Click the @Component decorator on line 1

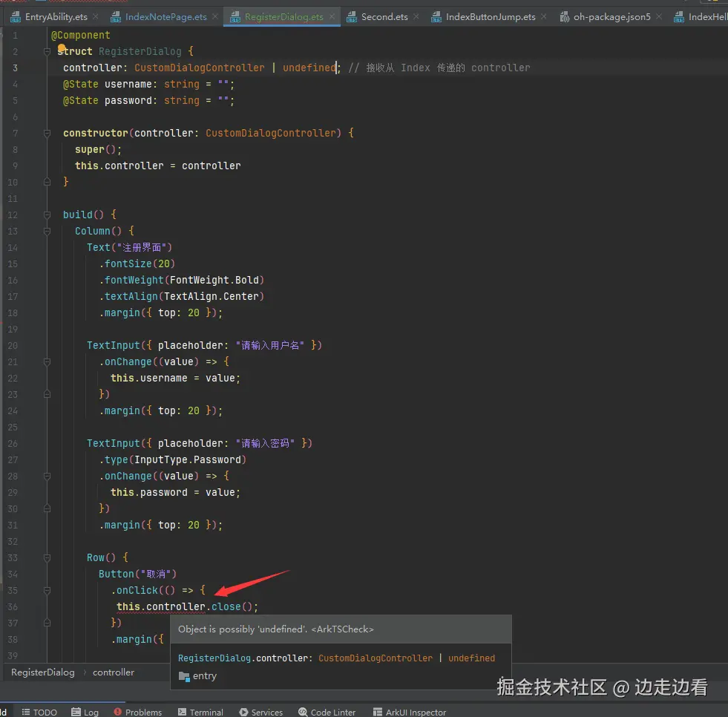[x=80, y=36]
